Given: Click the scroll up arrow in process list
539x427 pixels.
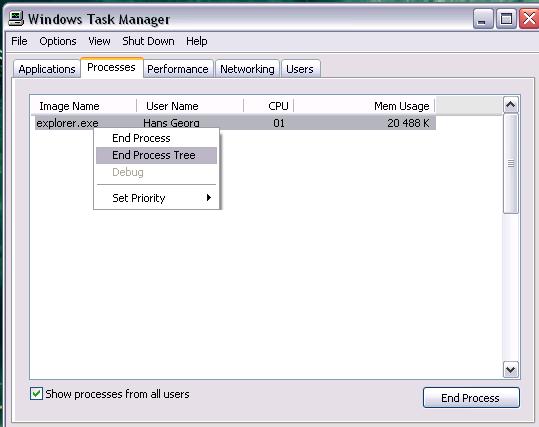Looking at the screenshot, I should [510, 105].
